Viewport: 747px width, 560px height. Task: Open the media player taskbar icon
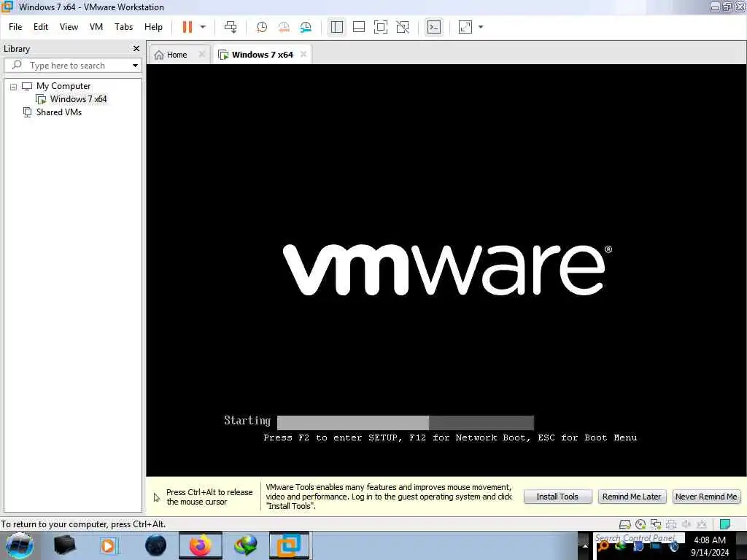click(x=108, y=545)
